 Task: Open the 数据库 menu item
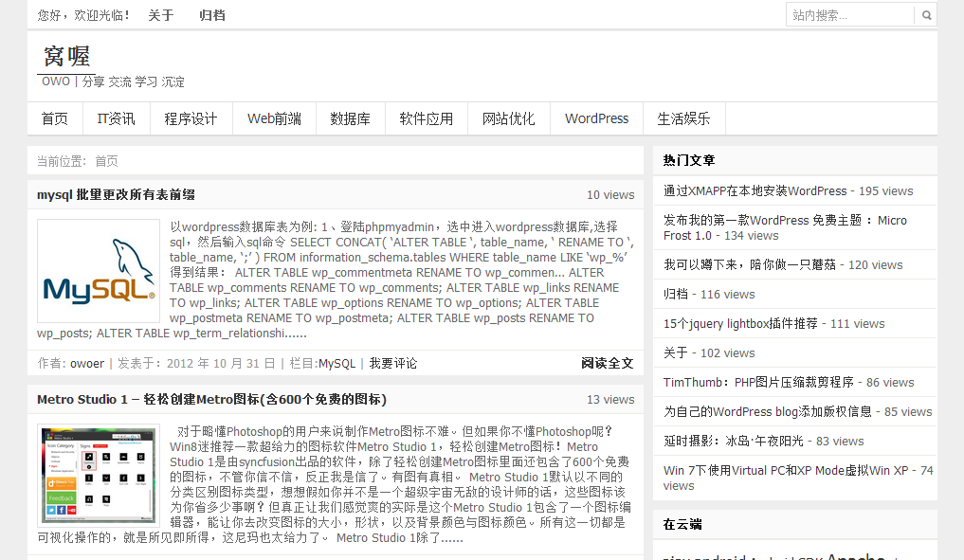click(x=351, y=118)
